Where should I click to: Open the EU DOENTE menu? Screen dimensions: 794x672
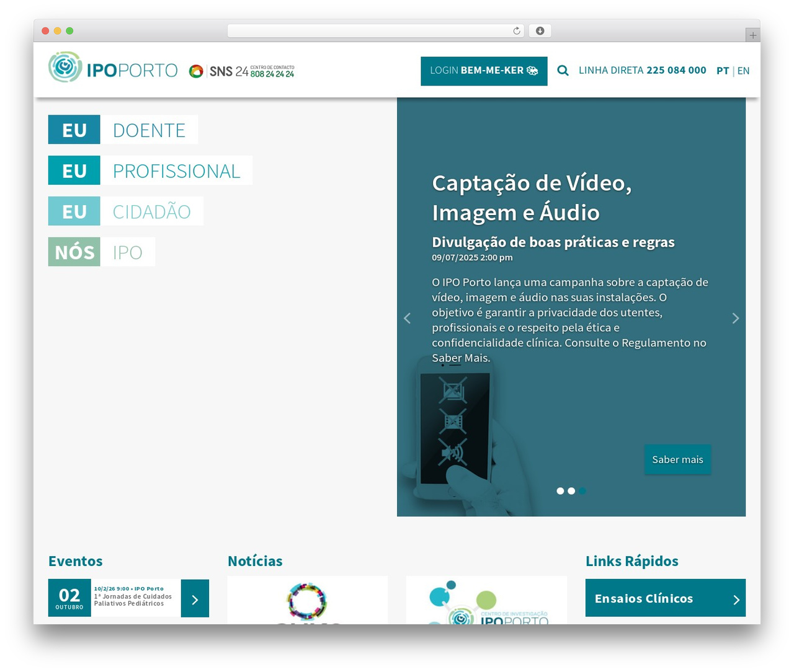coord(123,130)
